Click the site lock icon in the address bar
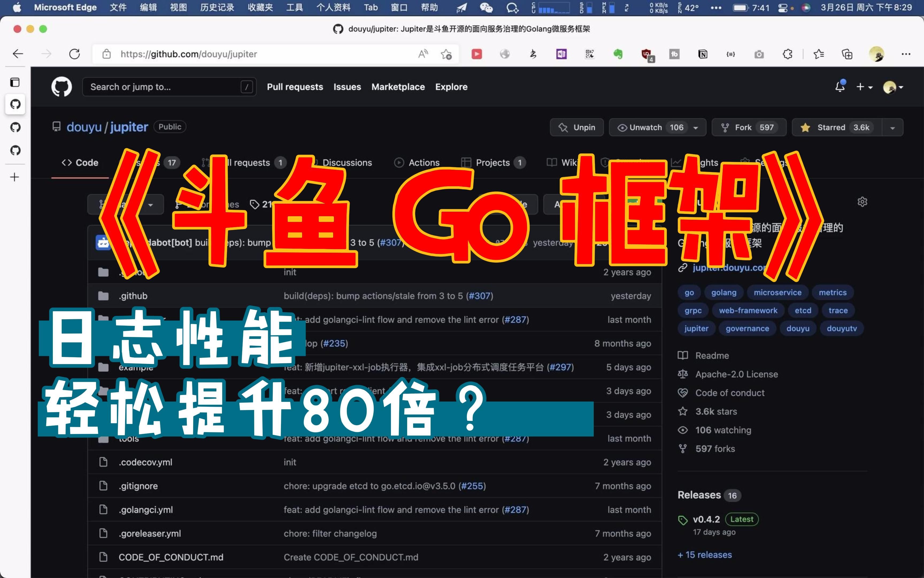924x578 pixels. [106, 54]
